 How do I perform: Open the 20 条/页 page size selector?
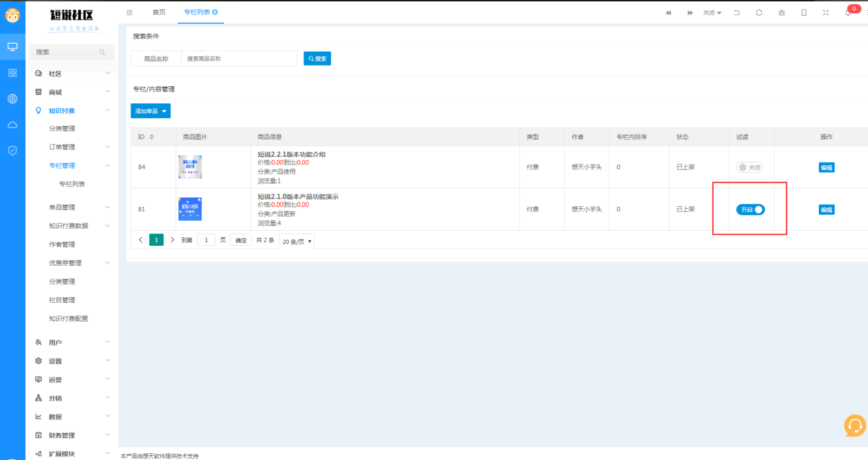click(x=297, y=241)
